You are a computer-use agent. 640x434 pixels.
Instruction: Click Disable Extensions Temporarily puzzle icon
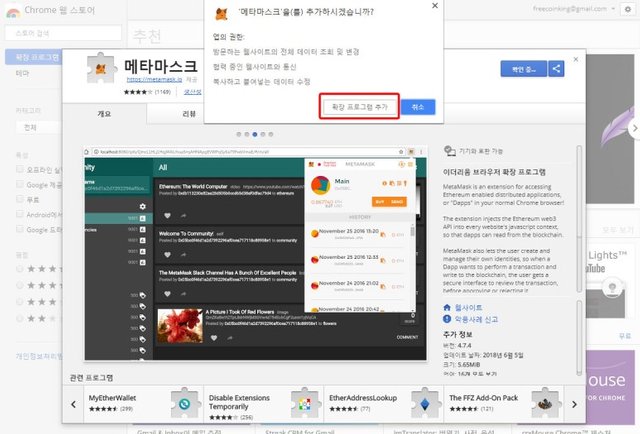pos(305,403)
